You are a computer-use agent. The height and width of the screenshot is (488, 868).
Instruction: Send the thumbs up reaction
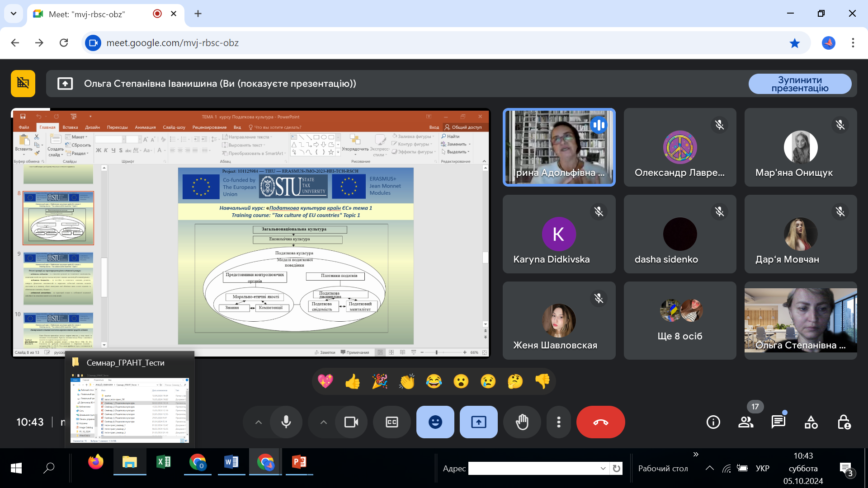(x=353, y=381)
